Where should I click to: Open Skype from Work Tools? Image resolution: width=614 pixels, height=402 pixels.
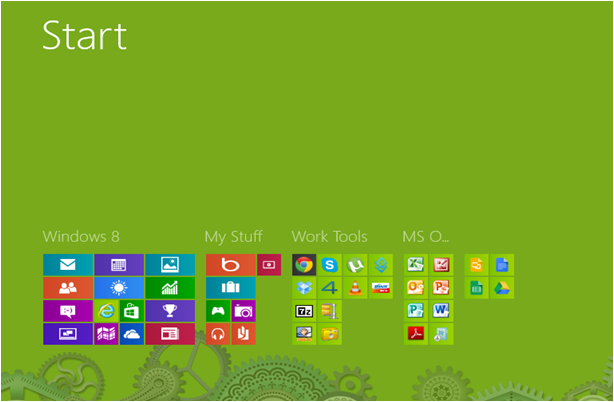[329, 265]
